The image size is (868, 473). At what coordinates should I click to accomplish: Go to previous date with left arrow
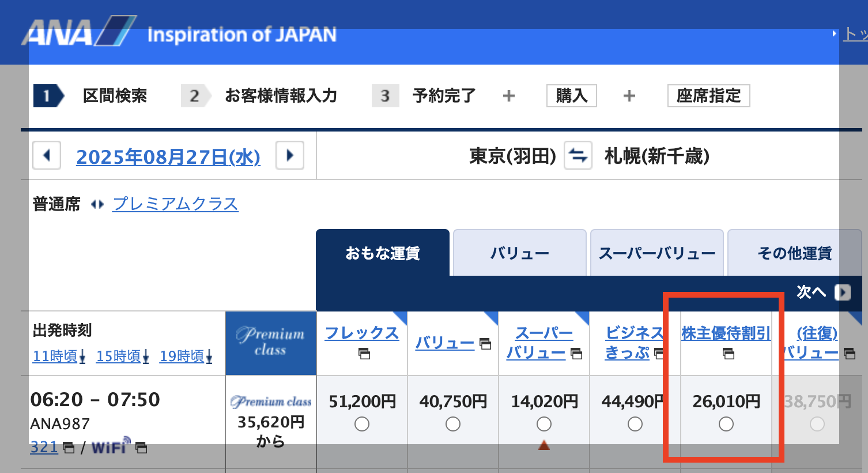click(47, 156)
